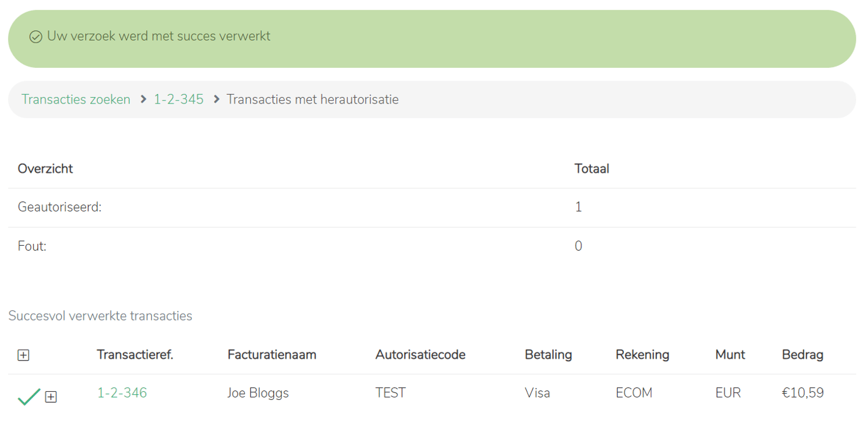Click the Rekening column header
Image resolution: width=868 pixels, height=426 pixels.
click(x=642, y=355)
